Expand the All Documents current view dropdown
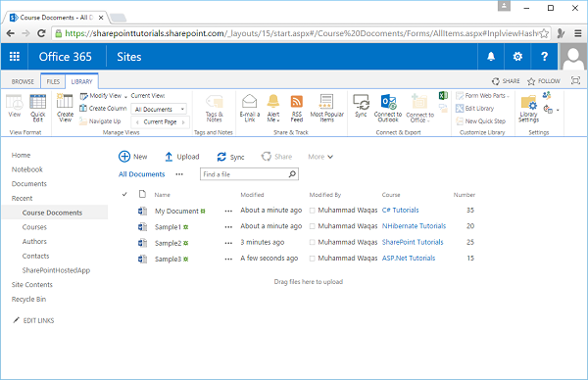 [182, 109]
